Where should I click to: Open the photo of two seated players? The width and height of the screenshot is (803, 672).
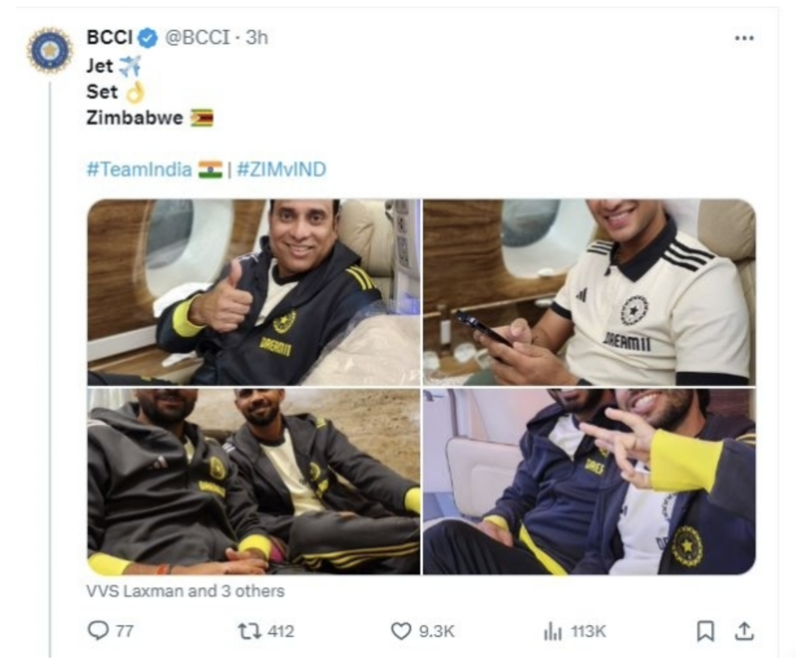click(254, 482)
